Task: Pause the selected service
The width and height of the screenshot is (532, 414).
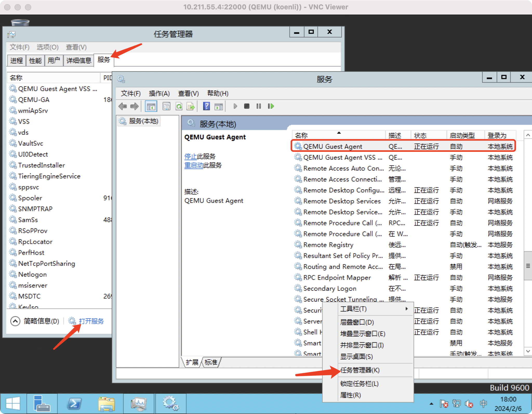Action: (258, 106)
